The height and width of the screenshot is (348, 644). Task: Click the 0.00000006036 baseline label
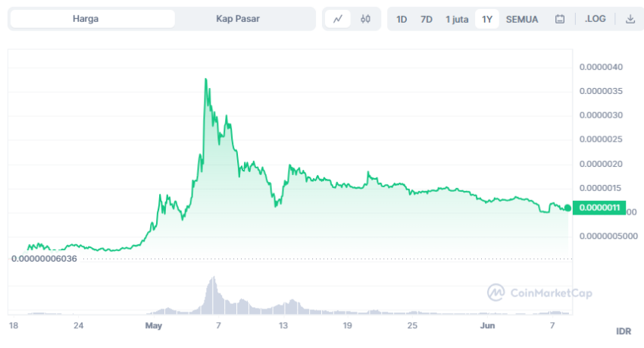pyautogui.click(x=44, y=259)
